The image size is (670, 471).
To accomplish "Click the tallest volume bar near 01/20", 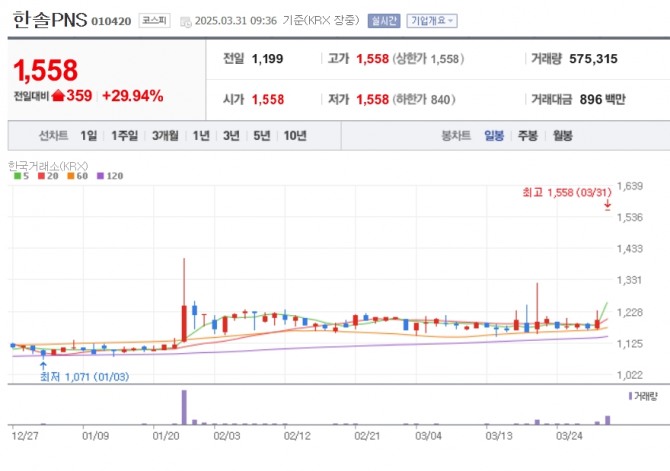I will click(184, 407).
